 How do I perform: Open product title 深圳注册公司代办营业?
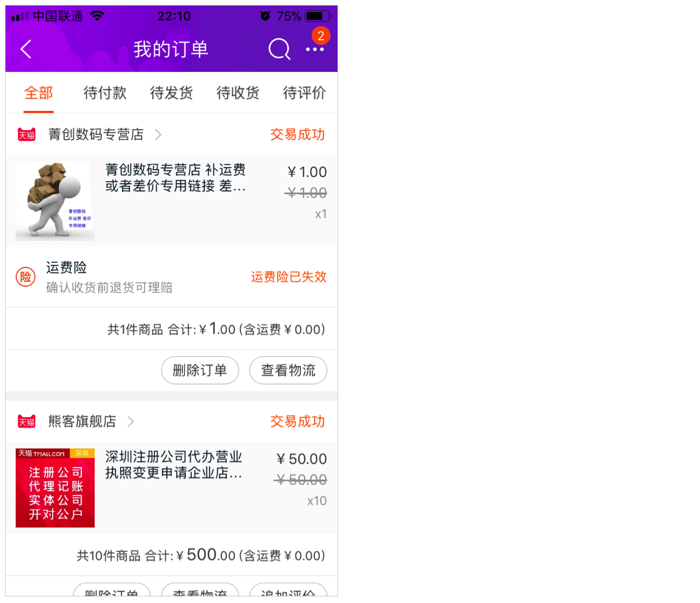(x=173, y=465)
